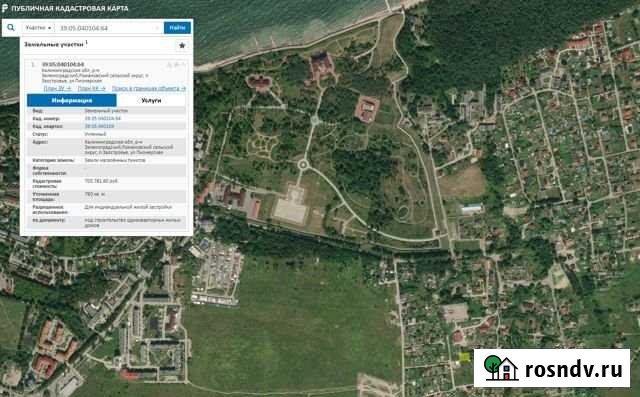Select the result heading 39:05:040104:64
Screen dimensions: 640x397
tap(63, 64)
